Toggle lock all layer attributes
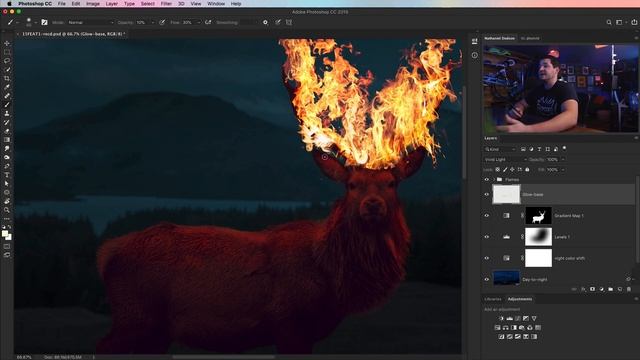640x360 pixels. [x=527, y=169]
